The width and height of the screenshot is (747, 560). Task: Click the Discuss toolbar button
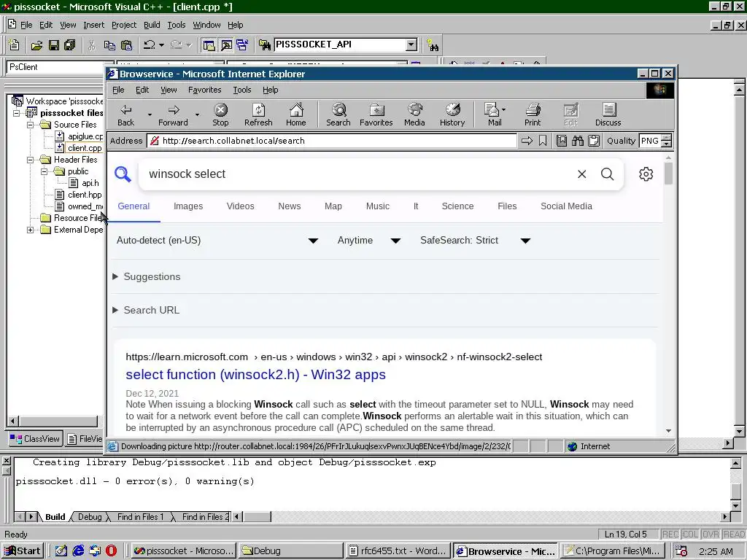point(608,114)
